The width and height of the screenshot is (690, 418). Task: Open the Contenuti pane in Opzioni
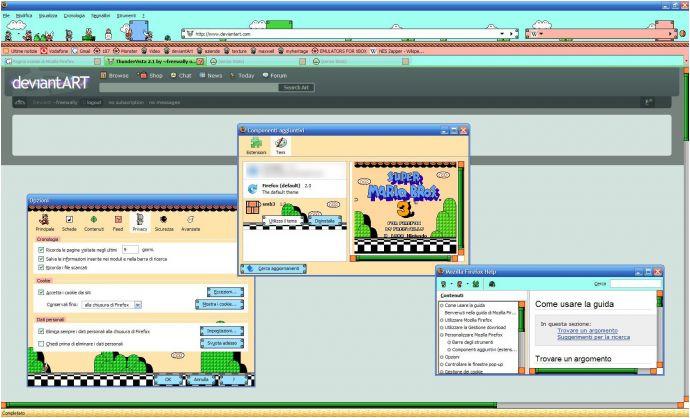pyautogui.click(x=93, y=223)
